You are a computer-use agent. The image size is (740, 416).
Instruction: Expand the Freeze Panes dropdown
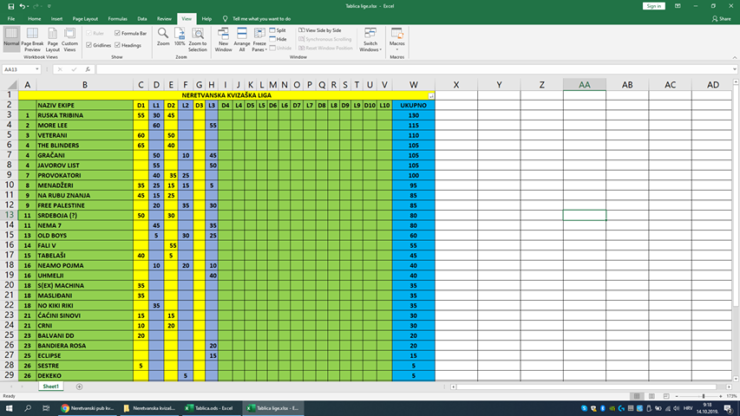click(260, 40)
